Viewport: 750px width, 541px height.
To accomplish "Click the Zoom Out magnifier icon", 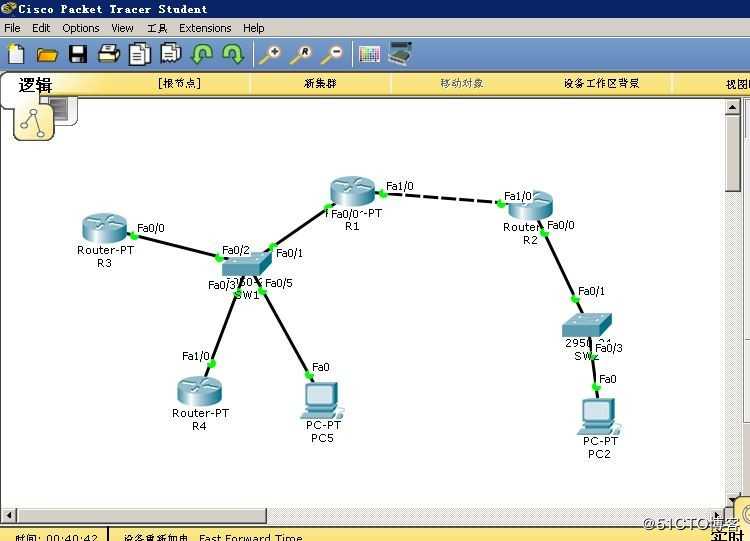I will click(x=332, y=55).
